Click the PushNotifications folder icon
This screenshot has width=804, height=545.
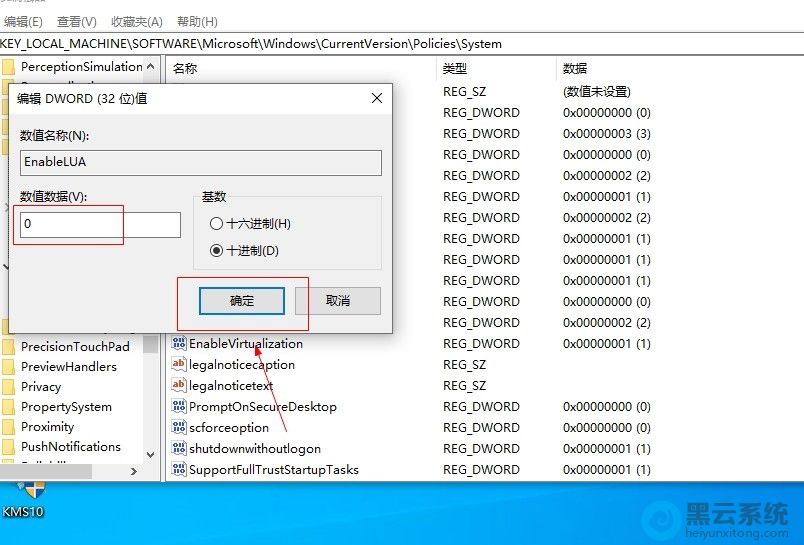pyautogui.click(x=8, y=447)
